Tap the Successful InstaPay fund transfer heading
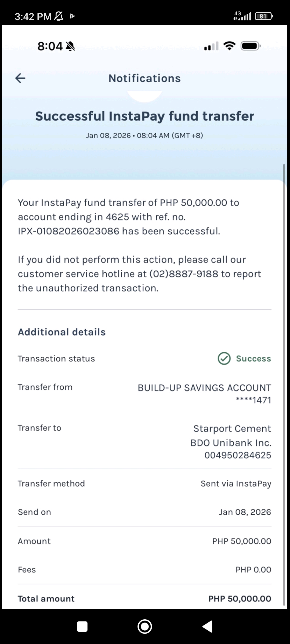 pos(144,116)
